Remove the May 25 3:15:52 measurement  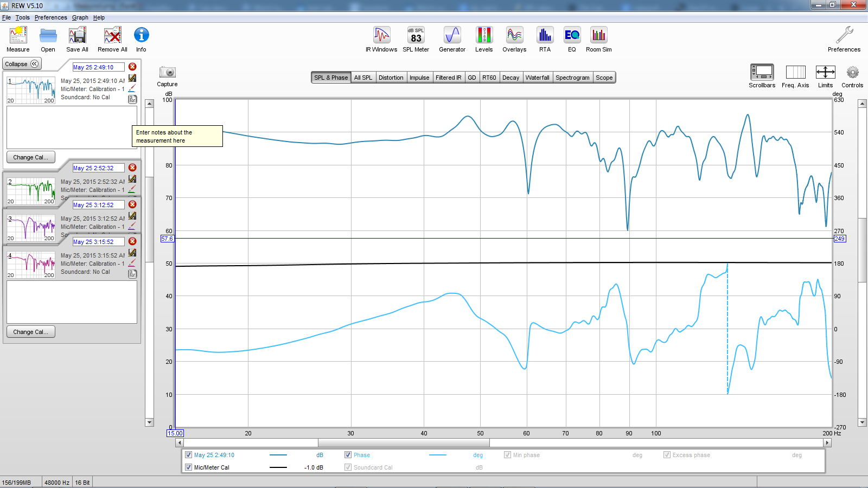(132, 241)
